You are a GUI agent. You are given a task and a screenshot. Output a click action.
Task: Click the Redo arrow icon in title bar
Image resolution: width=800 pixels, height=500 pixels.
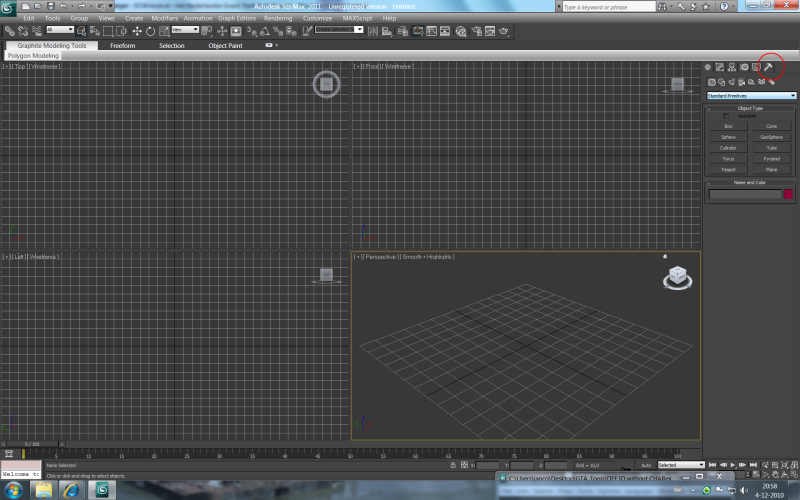click(82, 6)
